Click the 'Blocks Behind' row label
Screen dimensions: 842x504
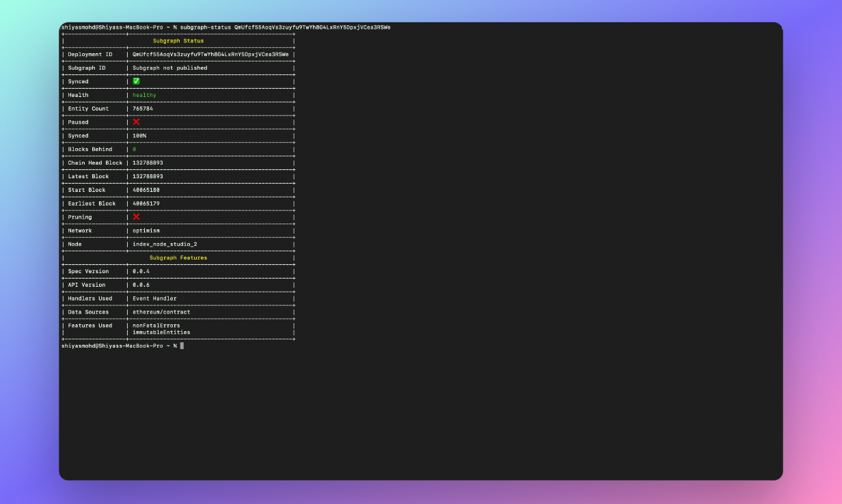tap(90, 150)
